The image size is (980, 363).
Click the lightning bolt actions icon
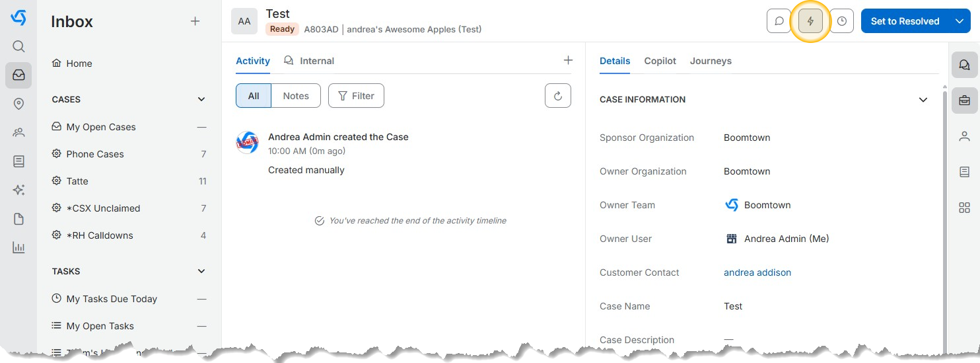810,21
